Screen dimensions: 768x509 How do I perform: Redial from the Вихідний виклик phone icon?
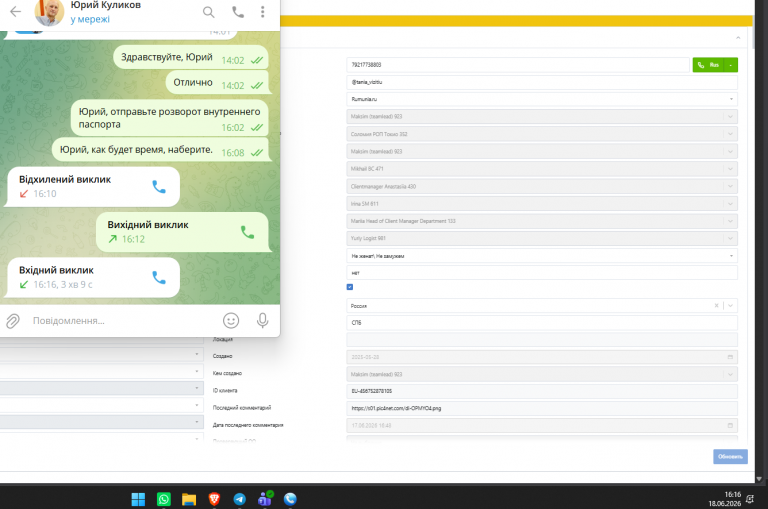tap(247, 232)
